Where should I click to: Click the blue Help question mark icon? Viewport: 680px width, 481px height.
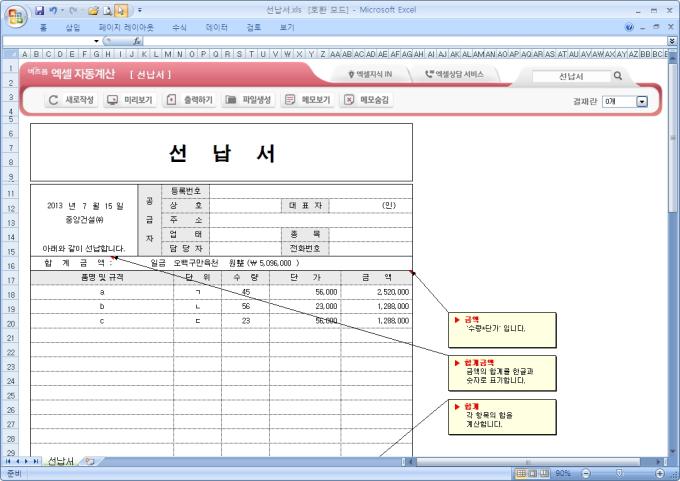pos(629,27)
